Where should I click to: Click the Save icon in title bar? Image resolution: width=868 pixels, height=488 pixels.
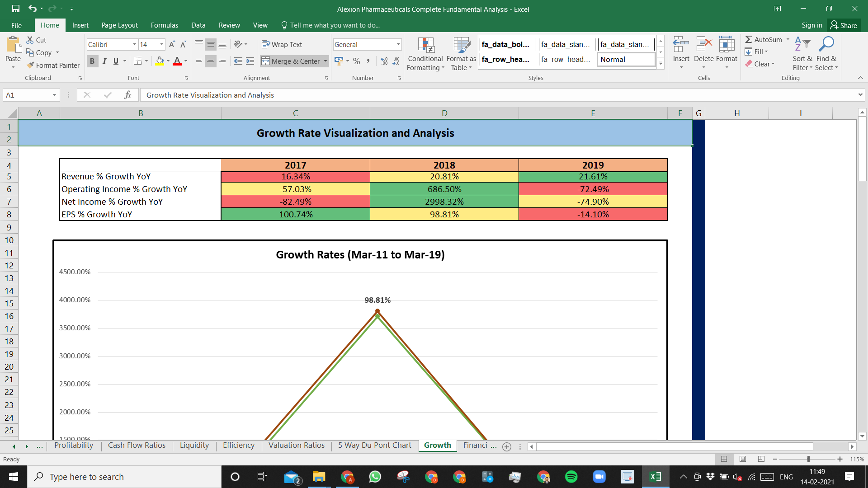tap(16, 9)
